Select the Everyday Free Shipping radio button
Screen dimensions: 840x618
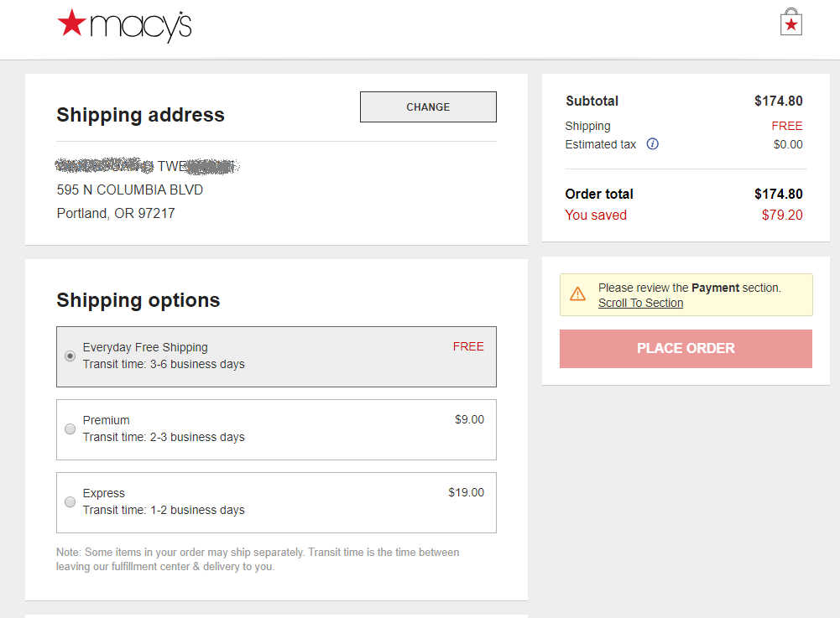click(70, 356)
